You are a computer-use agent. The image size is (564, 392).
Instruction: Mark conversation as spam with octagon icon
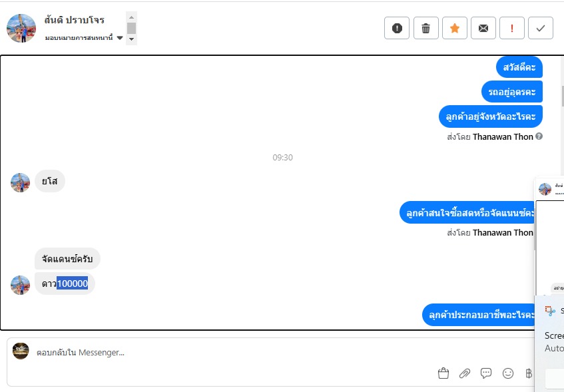[x=397, y=28]
